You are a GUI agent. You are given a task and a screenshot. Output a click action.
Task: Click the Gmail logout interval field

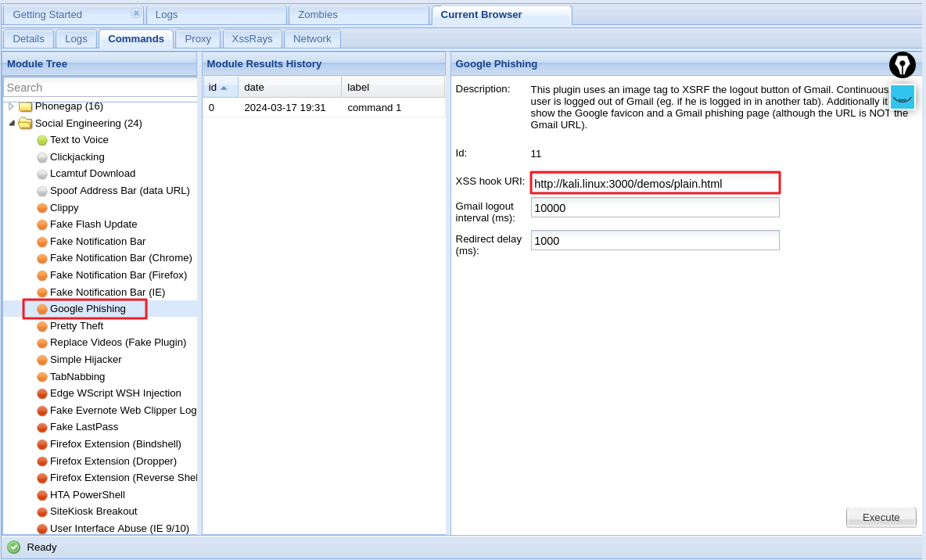coord(655,208)
